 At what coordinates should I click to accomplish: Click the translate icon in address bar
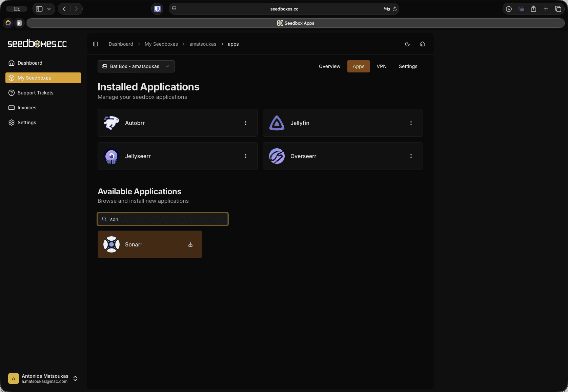pos(387,9)
